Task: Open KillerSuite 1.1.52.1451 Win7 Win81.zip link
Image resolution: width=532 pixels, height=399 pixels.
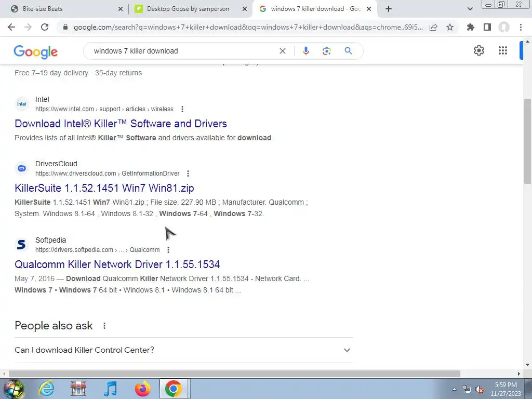Action: (104, 188)
